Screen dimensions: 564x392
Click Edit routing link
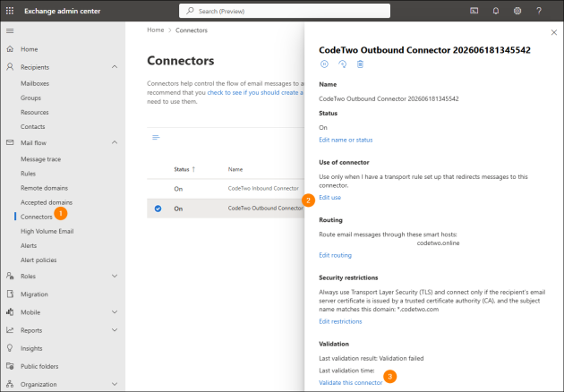click(335, 255)
